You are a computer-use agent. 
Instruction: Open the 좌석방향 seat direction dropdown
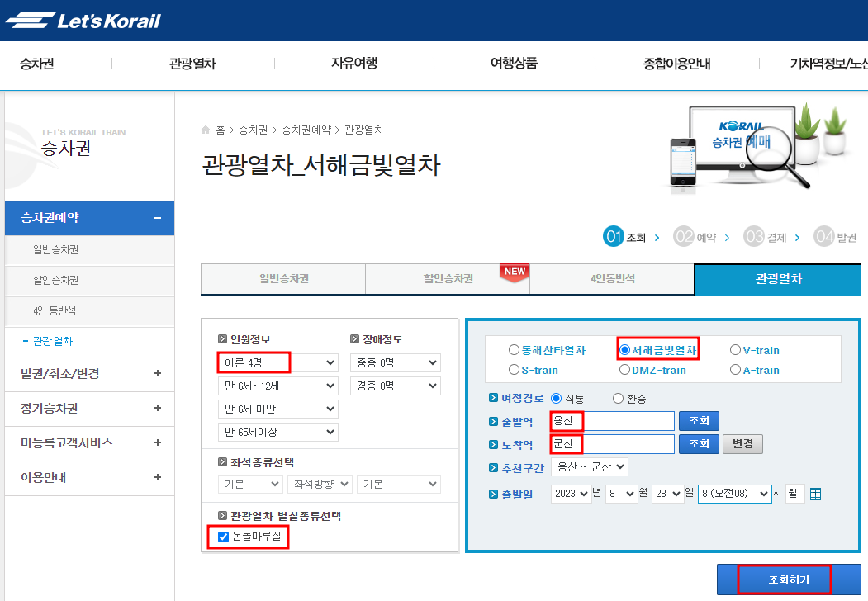(320, 485)
